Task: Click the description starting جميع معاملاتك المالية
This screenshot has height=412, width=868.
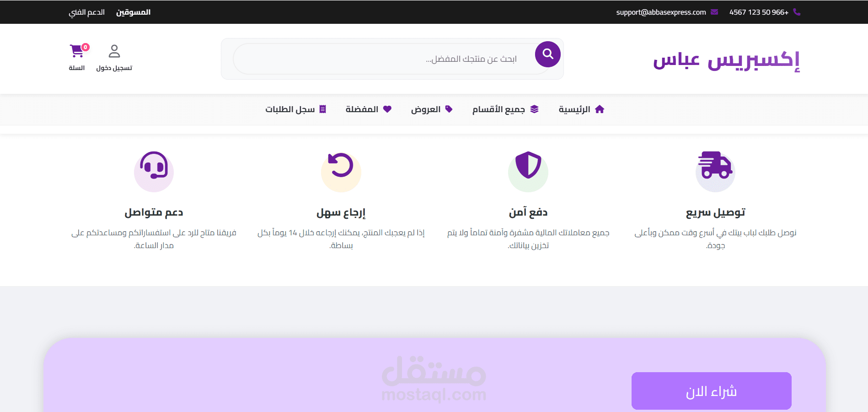Action: 528,239
